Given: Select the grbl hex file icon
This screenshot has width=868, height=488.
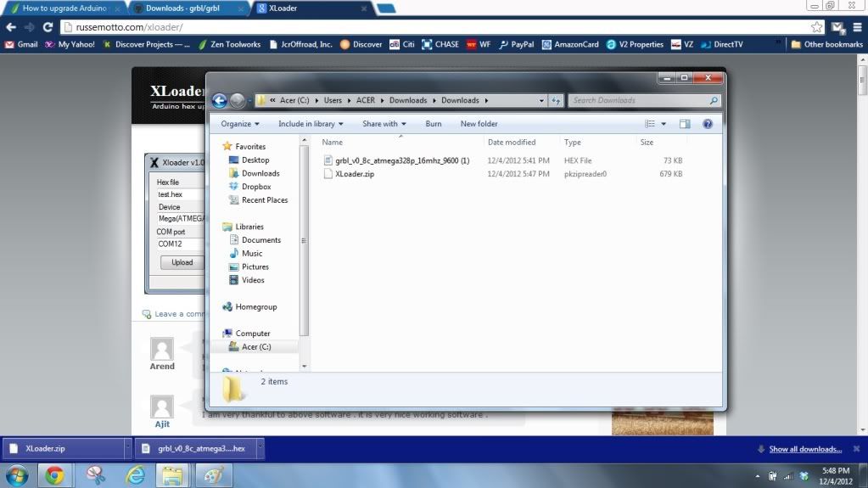Looking at the screenshot, I should pos(328,160).
